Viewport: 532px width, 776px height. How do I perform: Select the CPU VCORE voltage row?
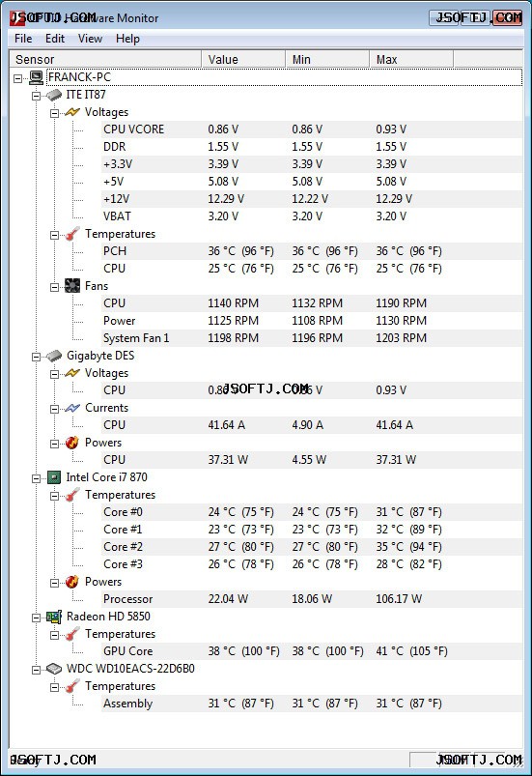point(312,129)
